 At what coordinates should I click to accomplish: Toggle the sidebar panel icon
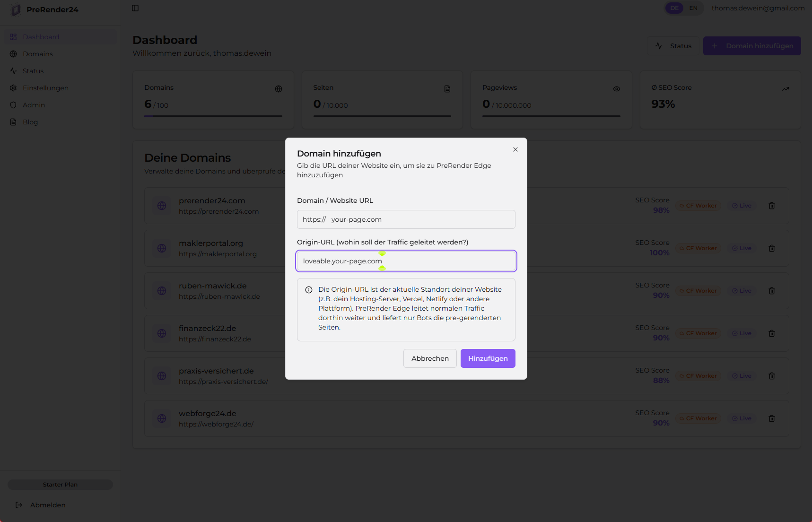click(x=135, y=8)
